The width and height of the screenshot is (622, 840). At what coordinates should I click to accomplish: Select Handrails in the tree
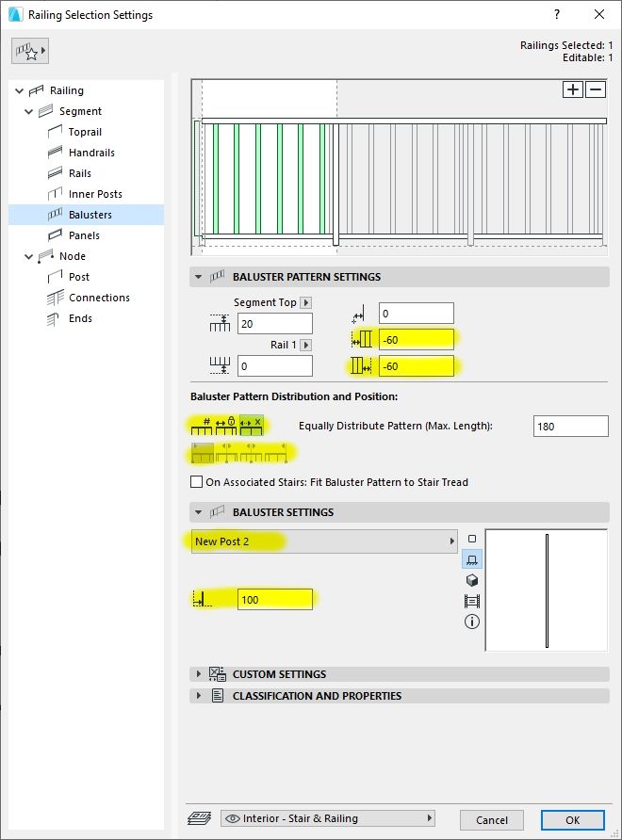(91, 153)
